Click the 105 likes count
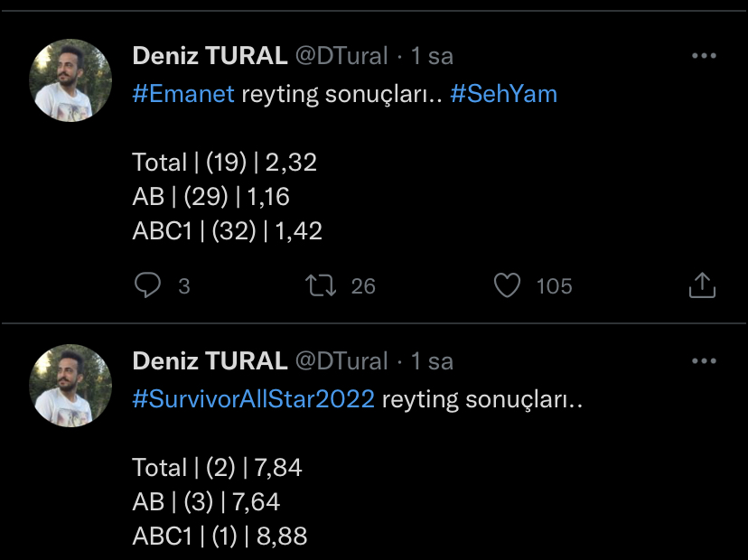The image size is (748, 560). pos(554,286)
